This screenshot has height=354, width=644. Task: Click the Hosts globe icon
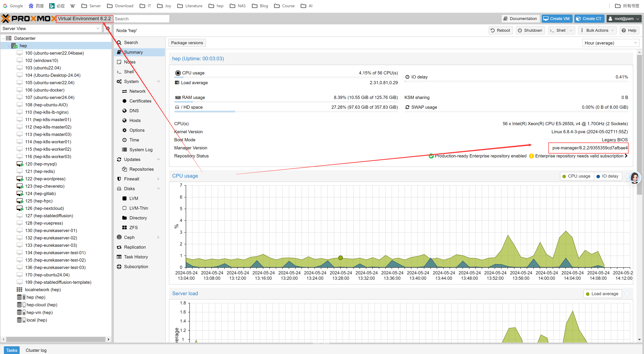(124, 120)
